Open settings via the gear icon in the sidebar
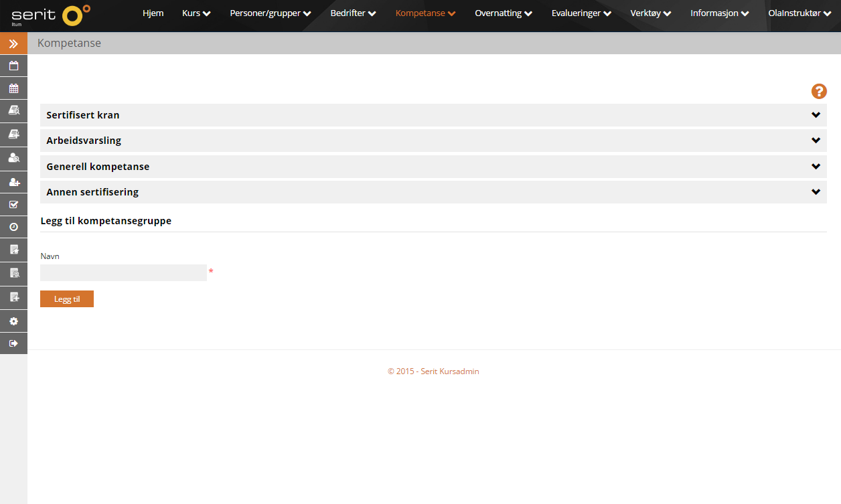 (13, 321)
